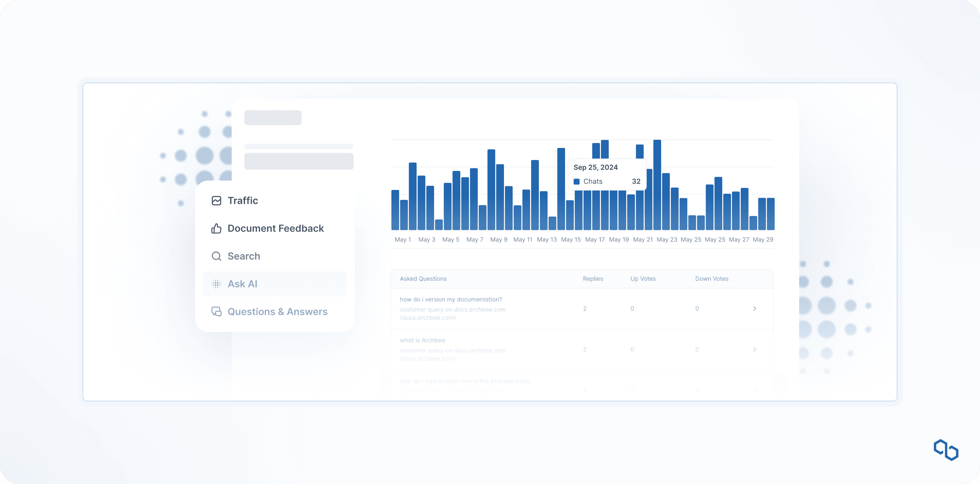Open Questions & Answers menu entry
Viewport: 980px width, 484px height.
[x=277, y=312]
